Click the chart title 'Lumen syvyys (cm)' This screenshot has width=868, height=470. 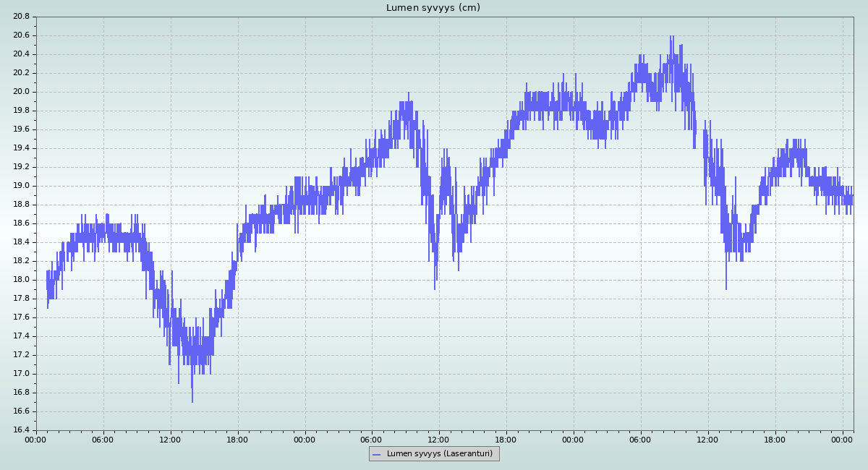click(x=433, y=8)
